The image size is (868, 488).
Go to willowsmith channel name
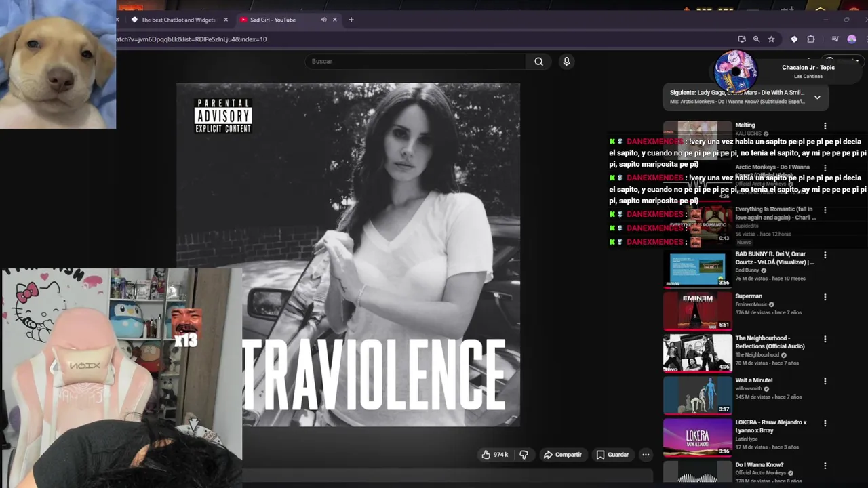[749, 389]
